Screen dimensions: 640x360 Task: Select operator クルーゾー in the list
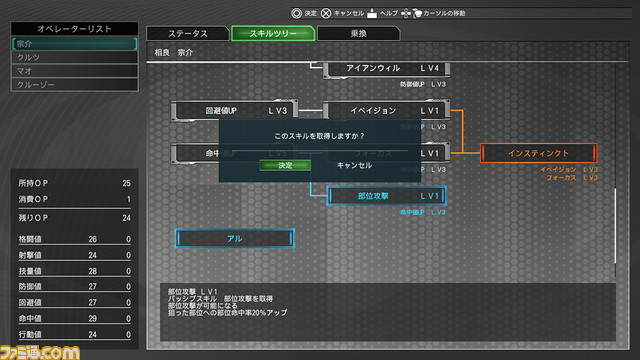75,84
